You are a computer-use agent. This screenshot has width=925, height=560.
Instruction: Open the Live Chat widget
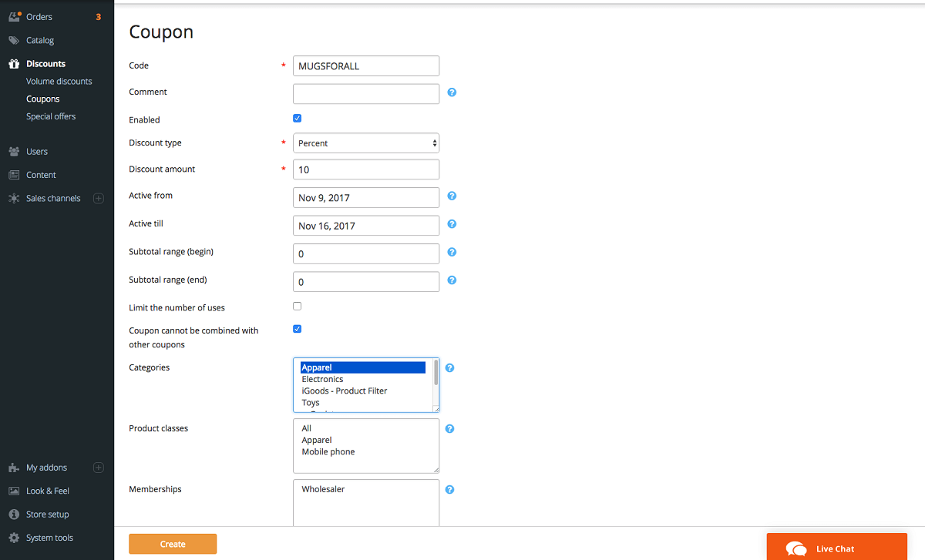tap(836, 548)
